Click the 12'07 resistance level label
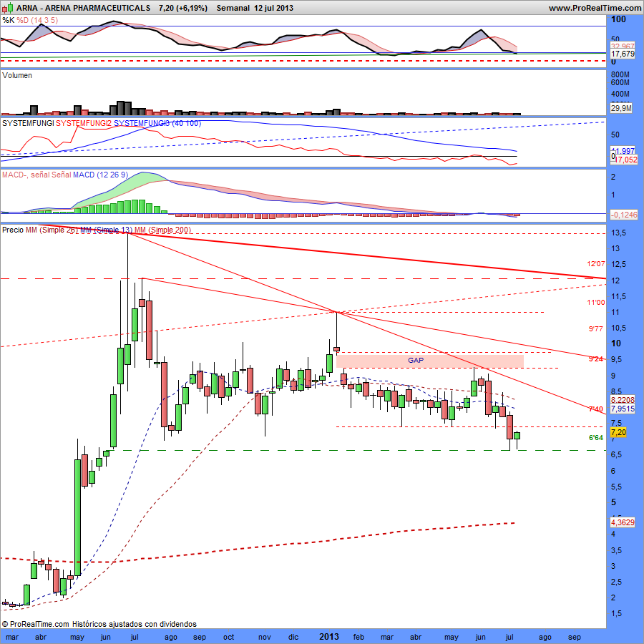Image resolution: width=644 pixels, height=644 pixels. [596, 263]
